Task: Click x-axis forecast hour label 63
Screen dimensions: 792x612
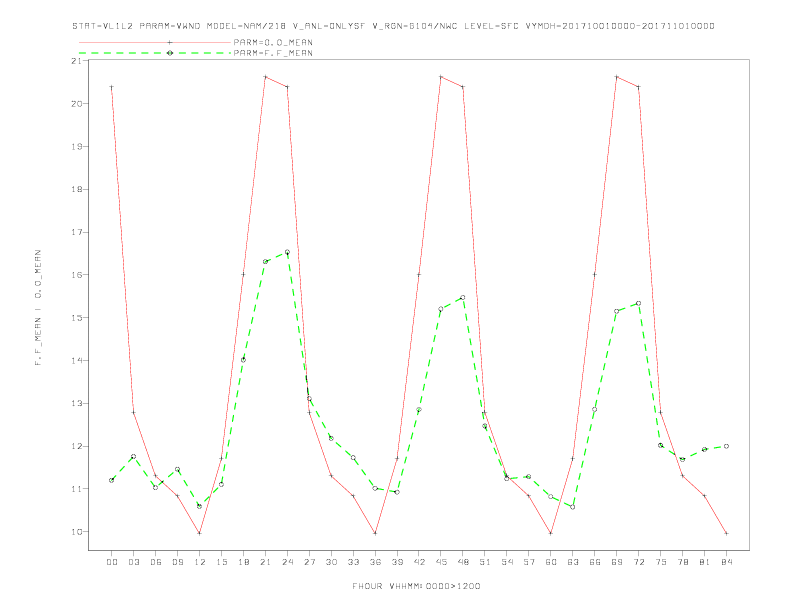Action: point(573,562)
